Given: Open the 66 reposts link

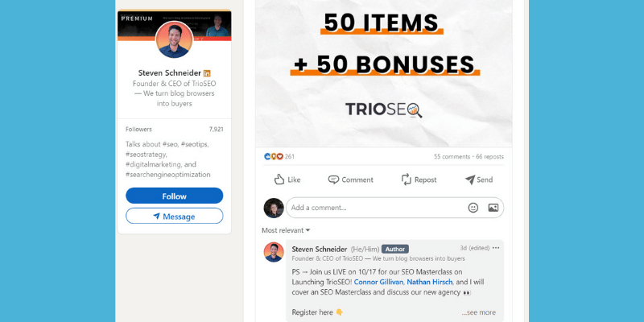Looking at the screenshot, I should pyautogui.click(x=489, y=156).
